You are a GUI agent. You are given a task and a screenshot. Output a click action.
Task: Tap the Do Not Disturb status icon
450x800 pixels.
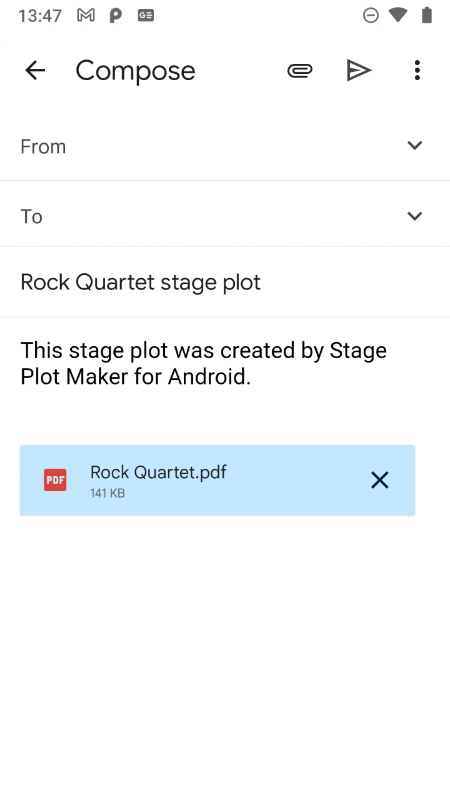371,16
